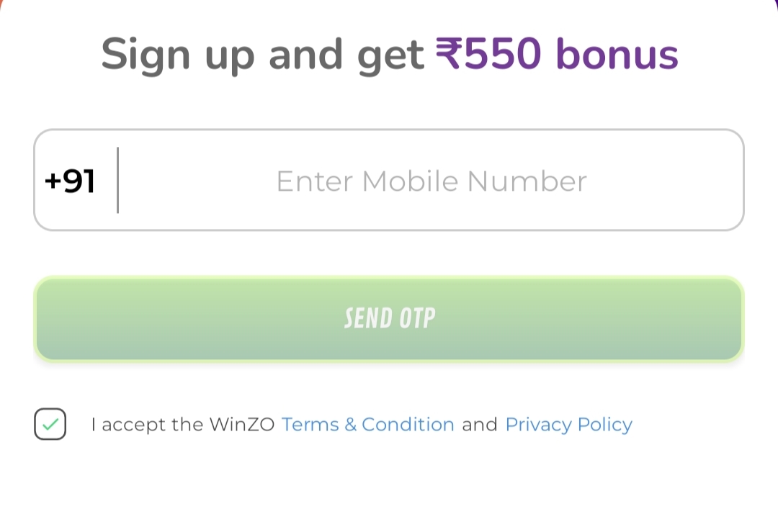Click the ₹550 bonus text
This screenshot has width=778, height=532.
(x=556, y=53)
